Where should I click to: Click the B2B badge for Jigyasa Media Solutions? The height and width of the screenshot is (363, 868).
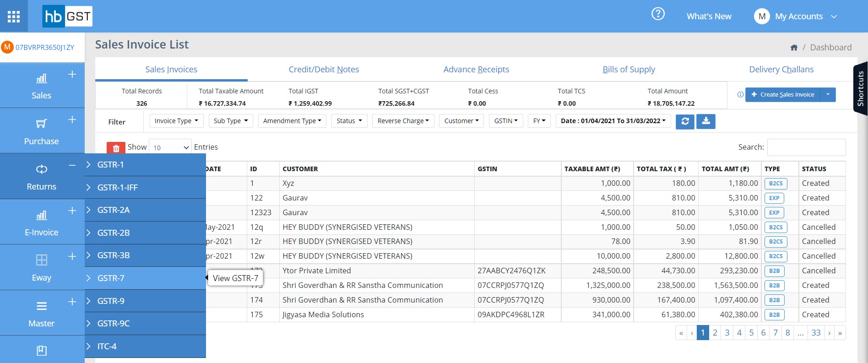coord(775,315)
